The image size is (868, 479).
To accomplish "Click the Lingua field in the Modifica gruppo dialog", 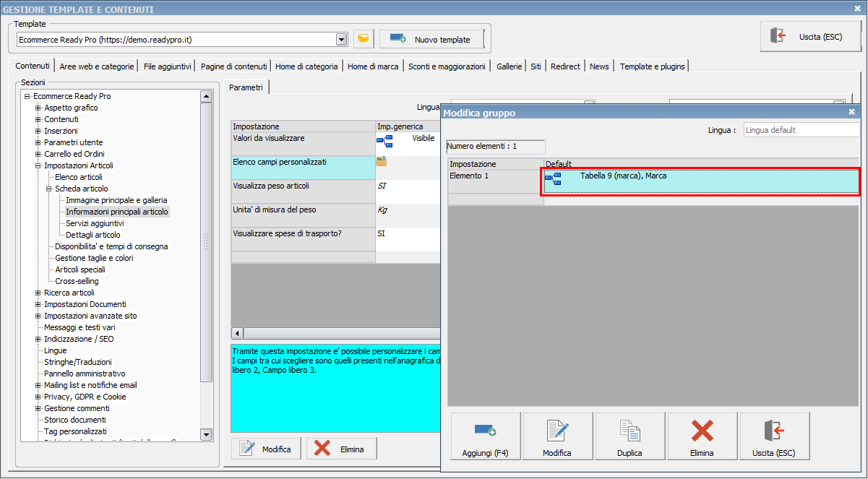I will coord(801,130).
